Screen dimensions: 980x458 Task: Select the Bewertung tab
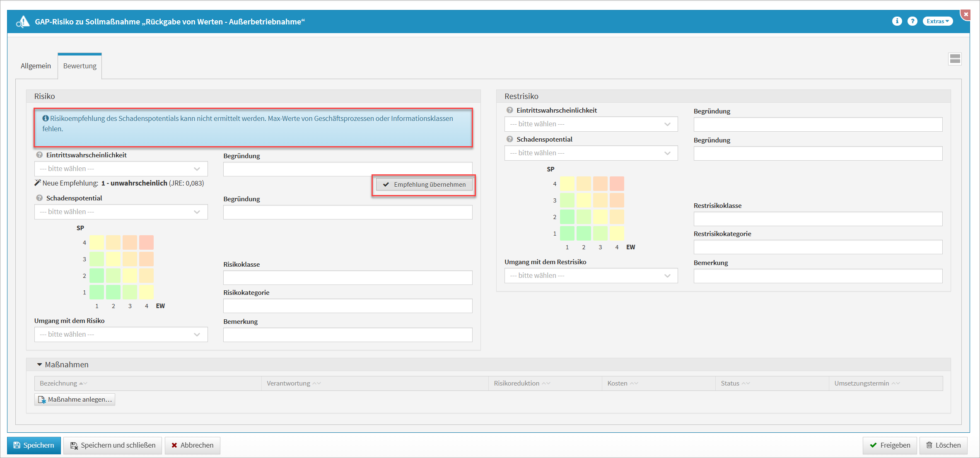tap(80, 66)
